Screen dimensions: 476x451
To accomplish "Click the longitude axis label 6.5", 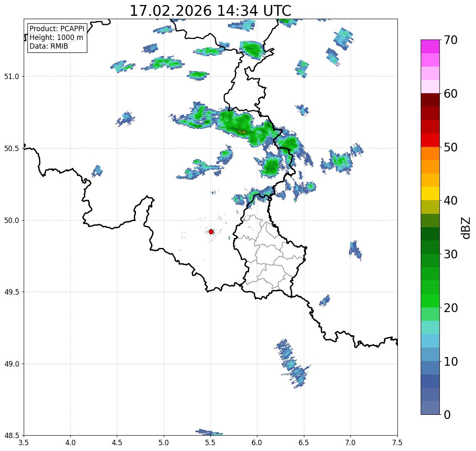I will pyautogui.click(x=304, y=443).
